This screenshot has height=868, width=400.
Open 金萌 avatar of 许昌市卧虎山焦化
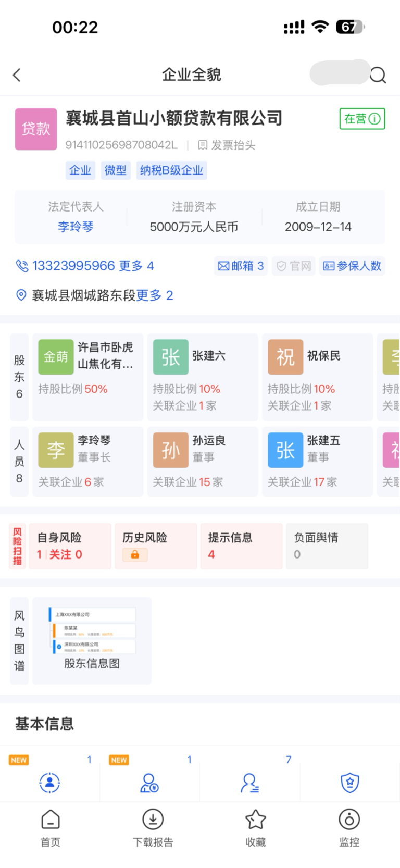pos(56,357)
